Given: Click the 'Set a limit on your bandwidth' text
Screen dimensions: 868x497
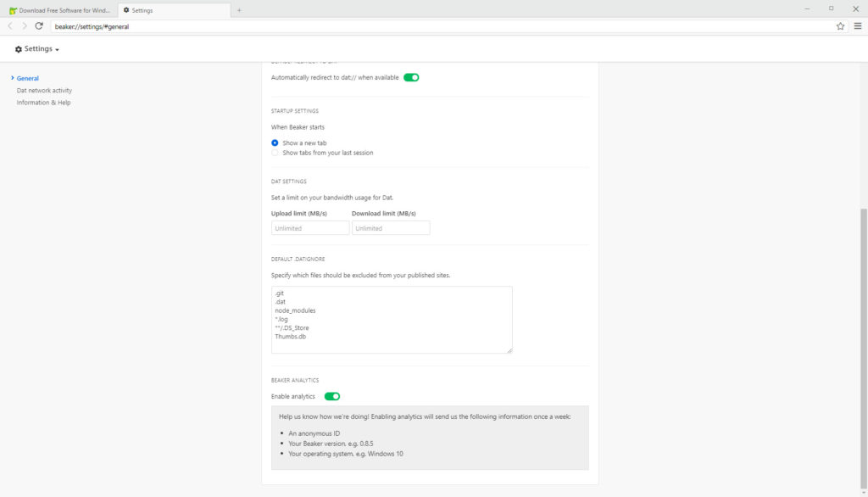Looking at the screenshot, I should (332, 198).
